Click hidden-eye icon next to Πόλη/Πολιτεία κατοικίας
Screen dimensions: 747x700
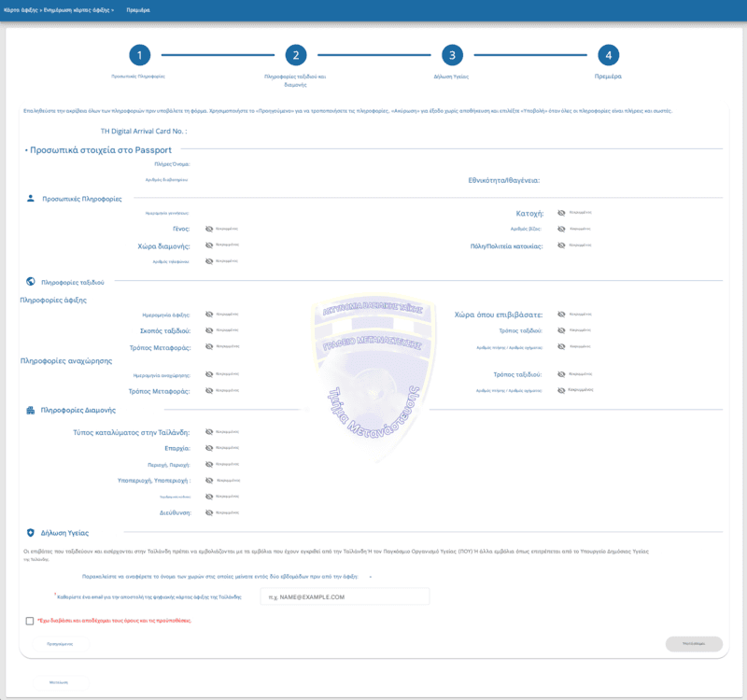tap(561, 245)
